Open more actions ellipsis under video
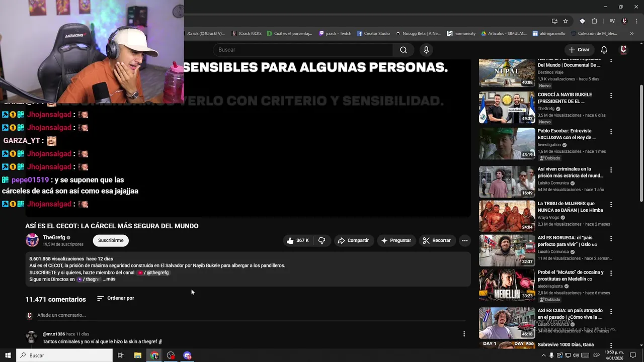This screenshot has height=362, width=644. (x=465, y=240)
